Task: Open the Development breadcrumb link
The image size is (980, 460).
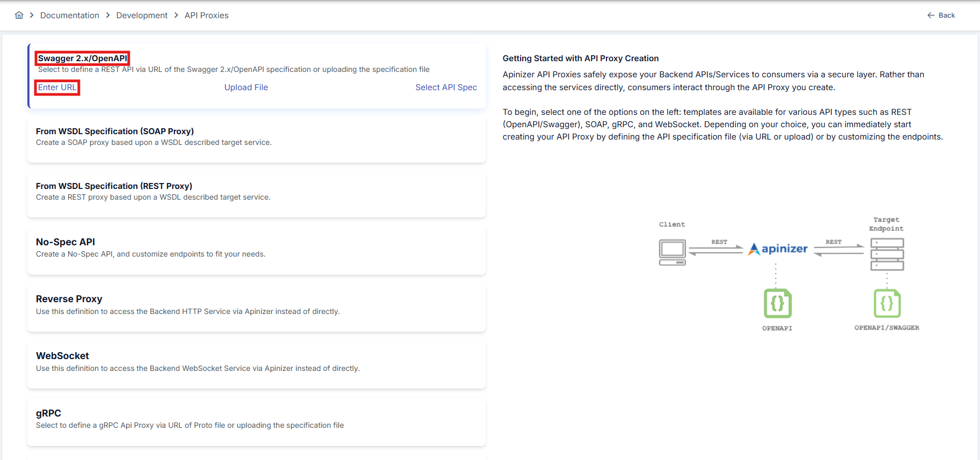Action: click(x=142, y=16)
